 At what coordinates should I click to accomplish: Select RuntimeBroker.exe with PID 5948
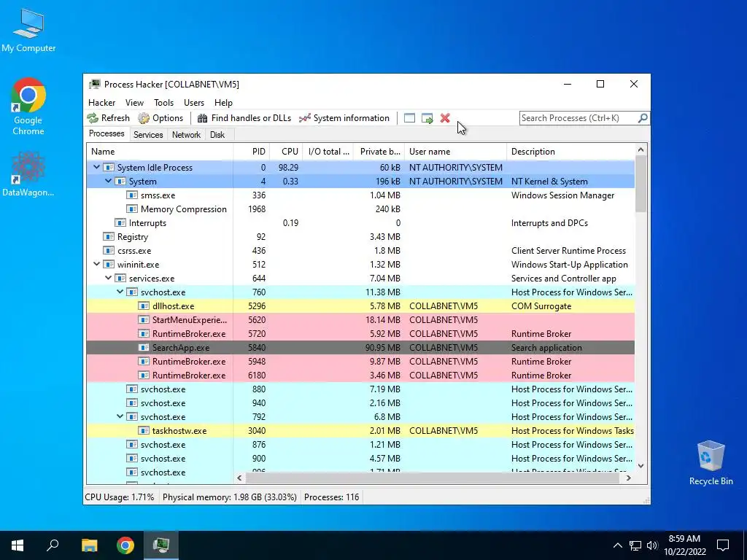360,362
